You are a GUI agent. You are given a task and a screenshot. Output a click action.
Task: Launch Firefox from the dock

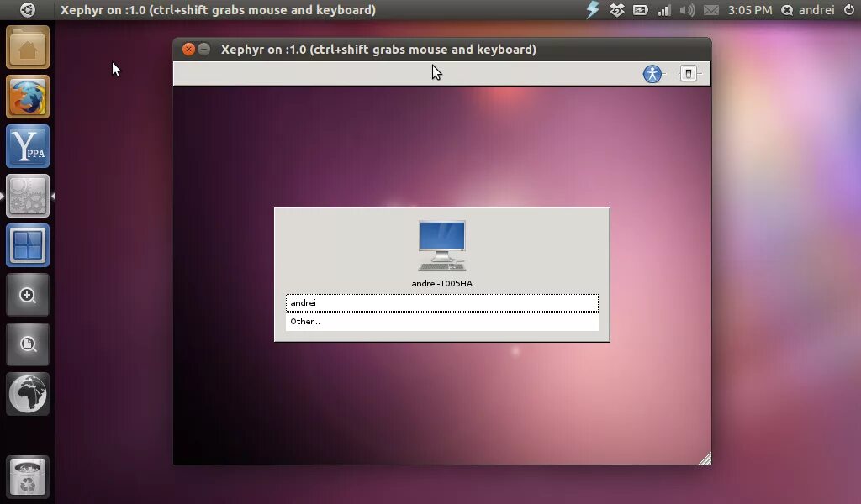pyautogui.click(x=28, y=97)
